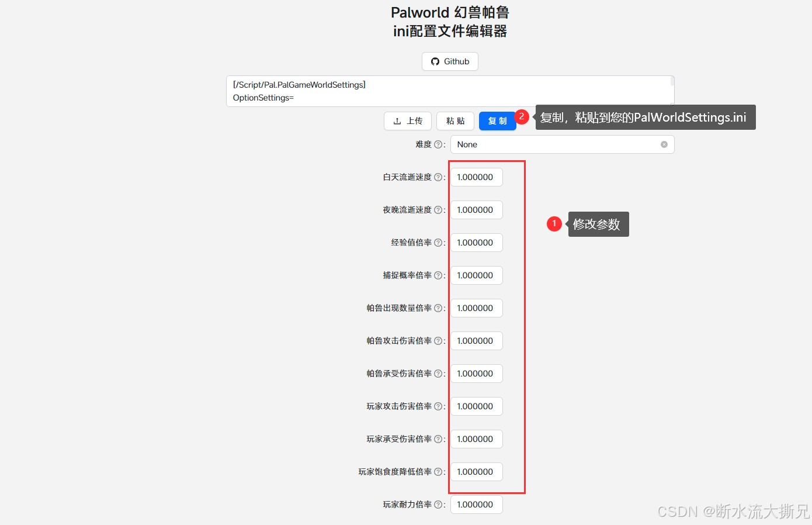The image size is (812, 525).
Task: Focus the 玩家饱食度降低倍率 value field
Action: click(477, 472)
